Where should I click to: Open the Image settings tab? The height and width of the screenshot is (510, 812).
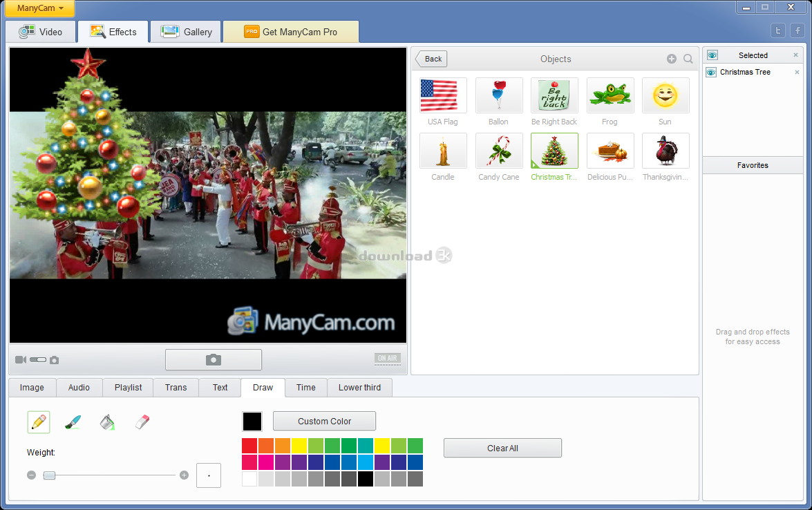tap(32, 387)
